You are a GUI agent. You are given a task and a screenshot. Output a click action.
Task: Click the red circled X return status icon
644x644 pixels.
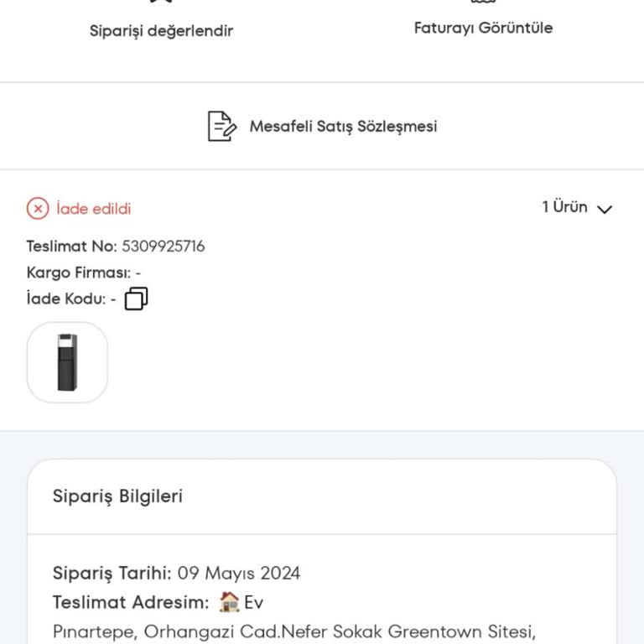click(x=38, y=209)
